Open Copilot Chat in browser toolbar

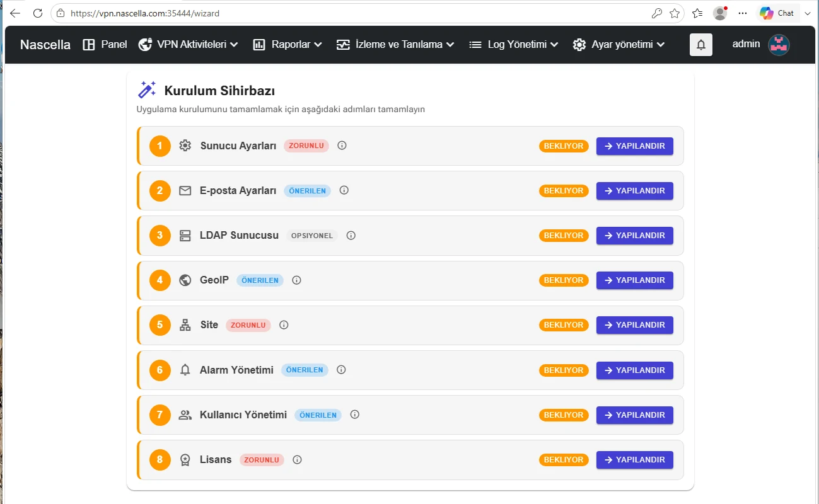(777, 13)
